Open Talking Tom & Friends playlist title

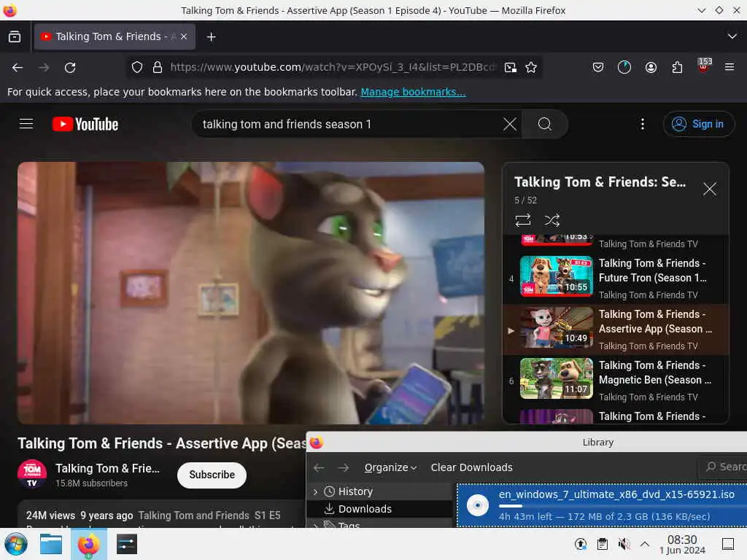pyautogui.click(x=600, y=182)
